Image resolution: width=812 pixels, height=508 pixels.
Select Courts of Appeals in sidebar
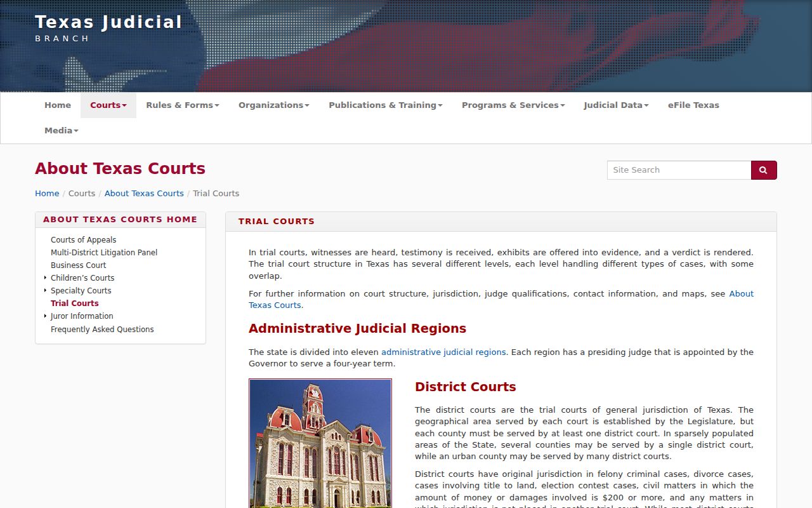(x=84, y=240)
